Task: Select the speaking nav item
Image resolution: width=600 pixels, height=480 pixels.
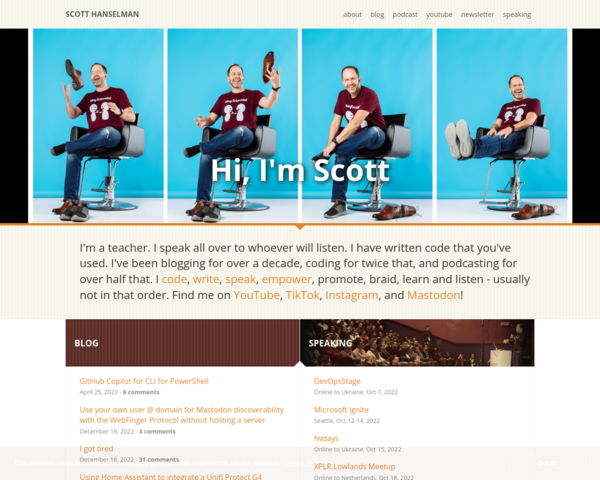Action: 517,15
